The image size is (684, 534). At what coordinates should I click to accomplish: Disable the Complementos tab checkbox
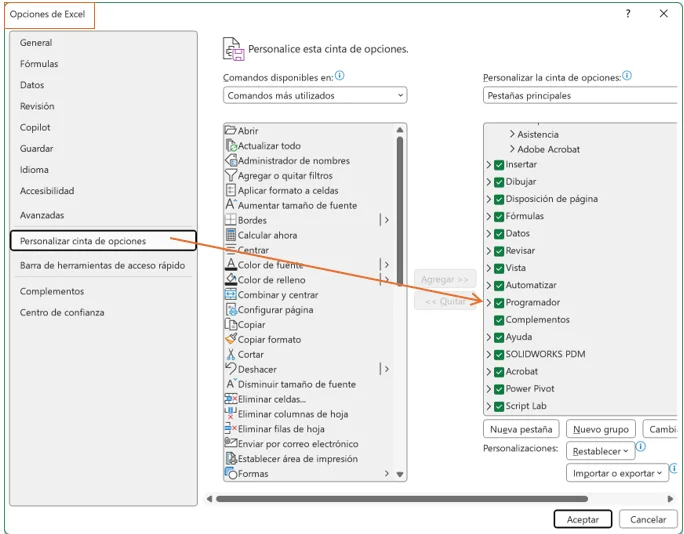point(499,320)
